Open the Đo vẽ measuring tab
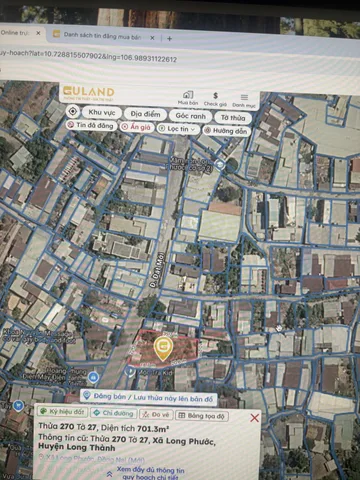The image size is (360, 480). pos(156,414)
